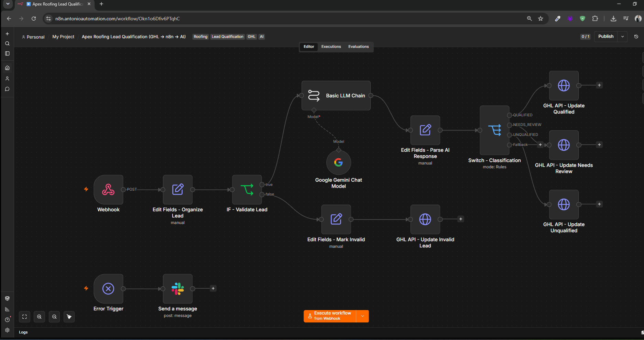Switch to the Evaluations tab

(x=358, y=46)
